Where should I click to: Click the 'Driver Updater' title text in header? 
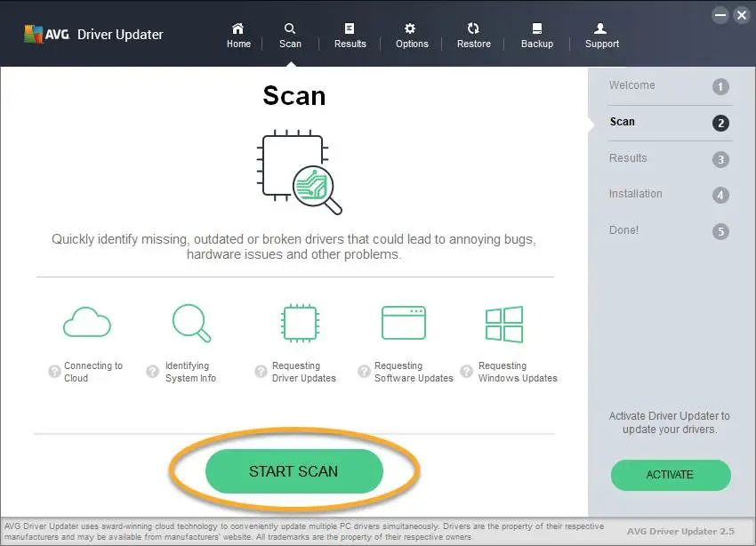pos(120,35)
